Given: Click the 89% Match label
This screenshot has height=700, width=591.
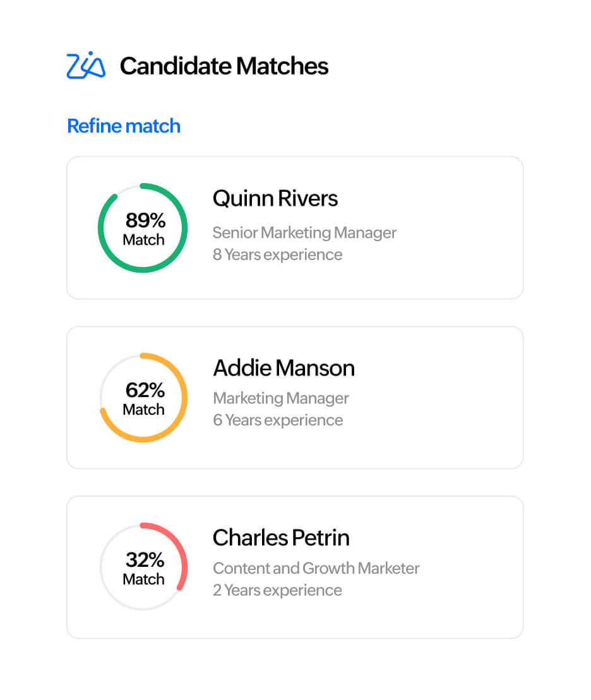Looking at the screenshot, I should [143, 228].
